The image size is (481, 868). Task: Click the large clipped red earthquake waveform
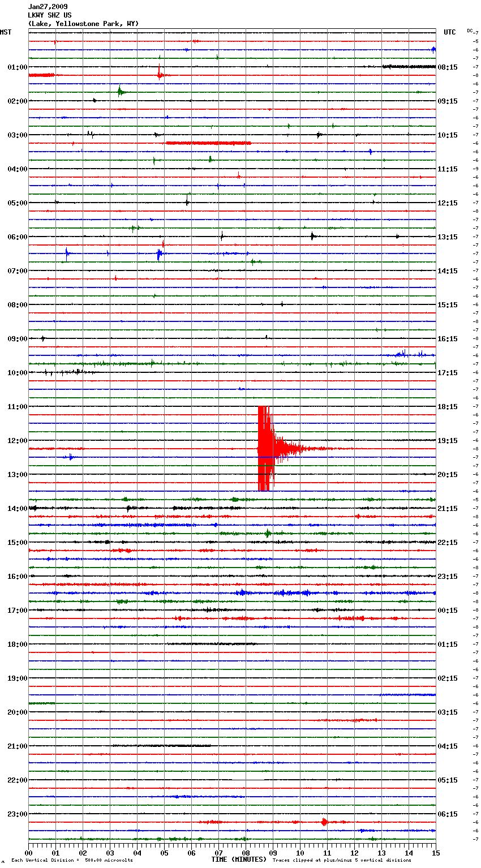(x=267, y=449)
